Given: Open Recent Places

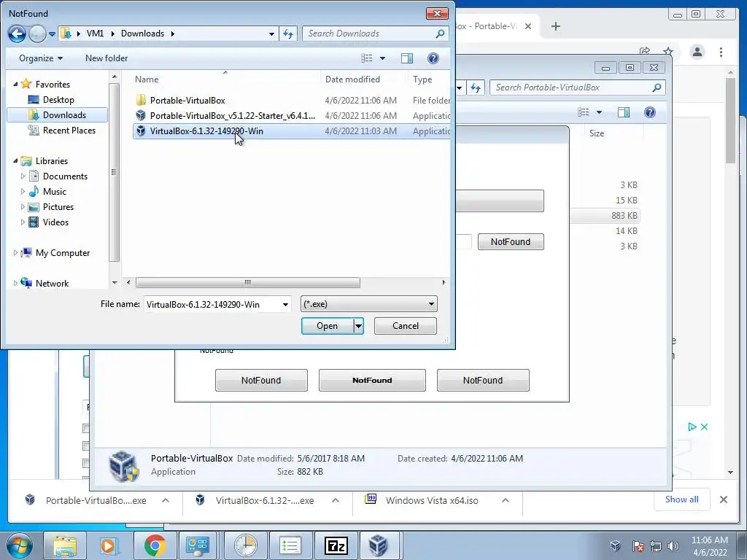Looking at the screenshot, I should point(69,130).
